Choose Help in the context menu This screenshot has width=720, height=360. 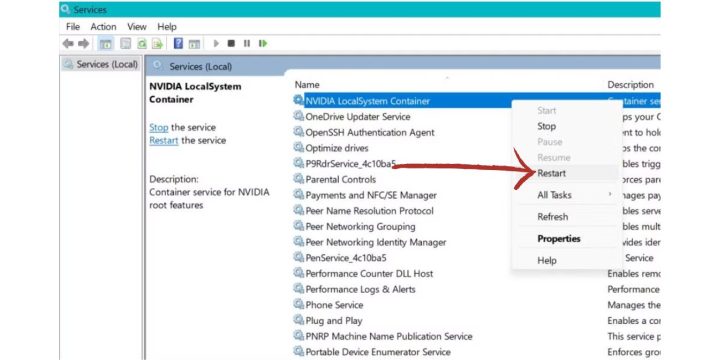pos(547,260)
